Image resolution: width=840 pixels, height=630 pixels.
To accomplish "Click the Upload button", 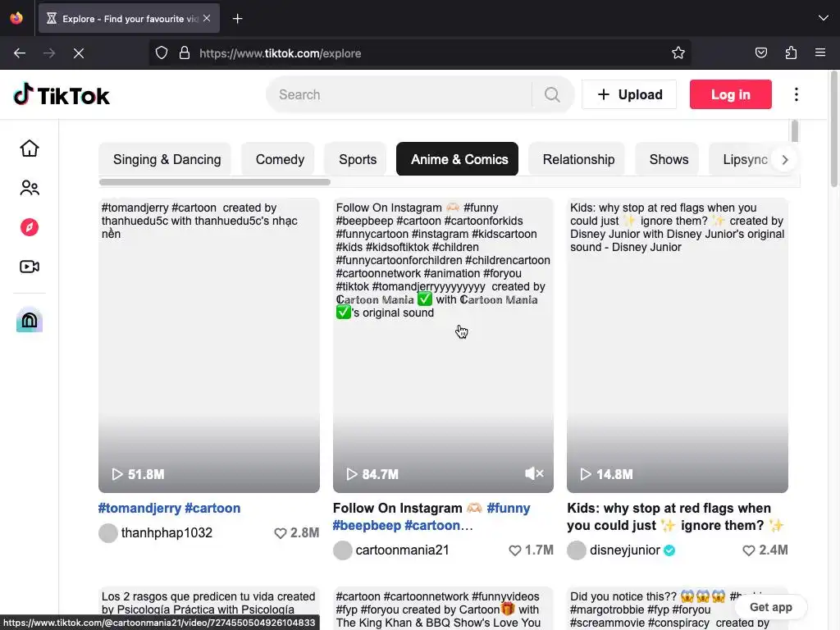I will point(629,94).
